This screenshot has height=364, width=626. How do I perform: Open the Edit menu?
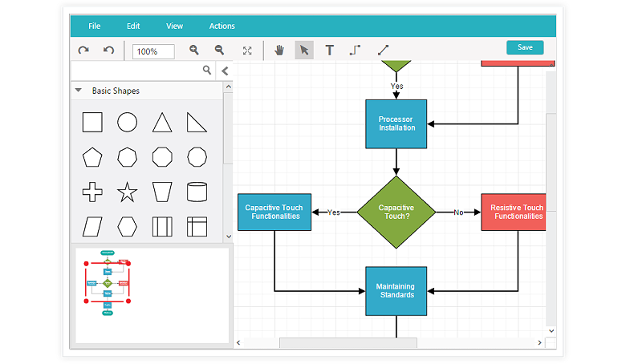pyautogui.click(x=133, y=26)
